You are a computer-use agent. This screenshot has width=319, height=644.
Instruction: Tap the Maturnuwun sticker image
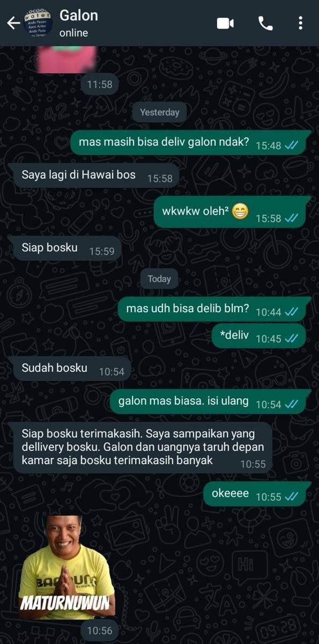[x=66, y=567]
